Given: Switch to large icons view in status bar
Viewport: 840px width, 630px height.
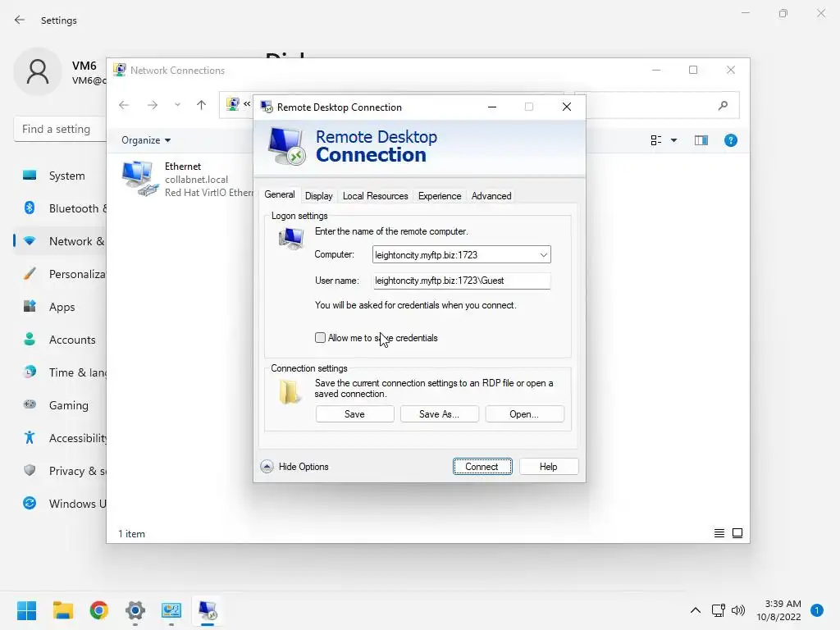Looking at the screenshot, I should point(737,533).
